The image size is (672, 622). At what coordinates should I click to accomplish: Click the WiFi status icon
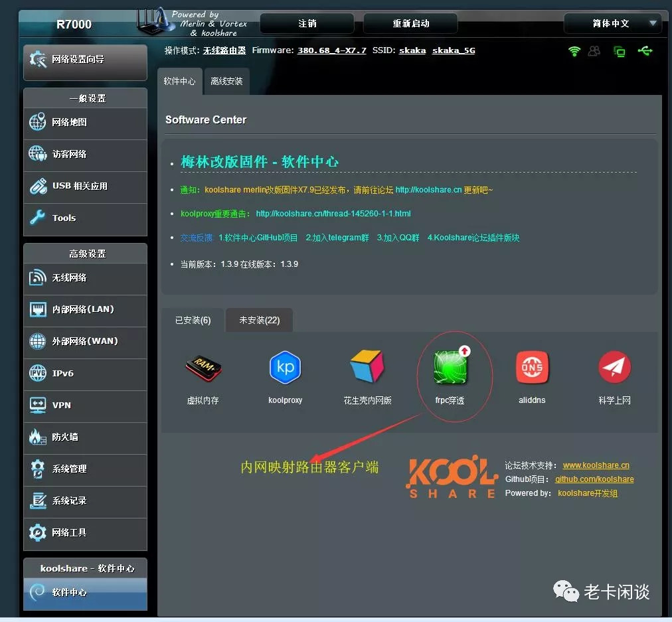pos(574,51)
